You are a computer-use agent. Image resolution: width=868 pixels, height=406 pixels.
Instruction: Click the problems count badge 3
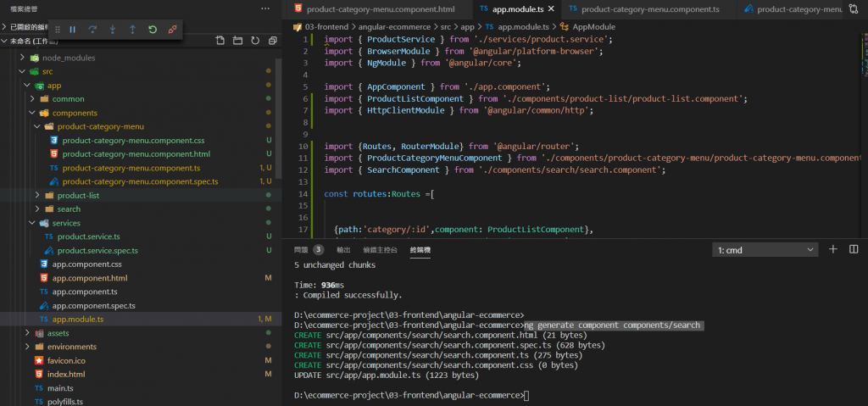319,250
